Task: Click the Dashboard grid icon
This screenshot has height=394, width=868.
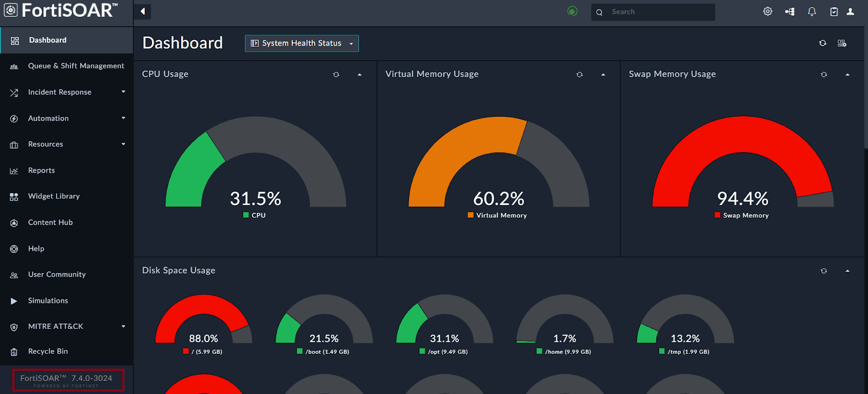Action: coord(15,41)
